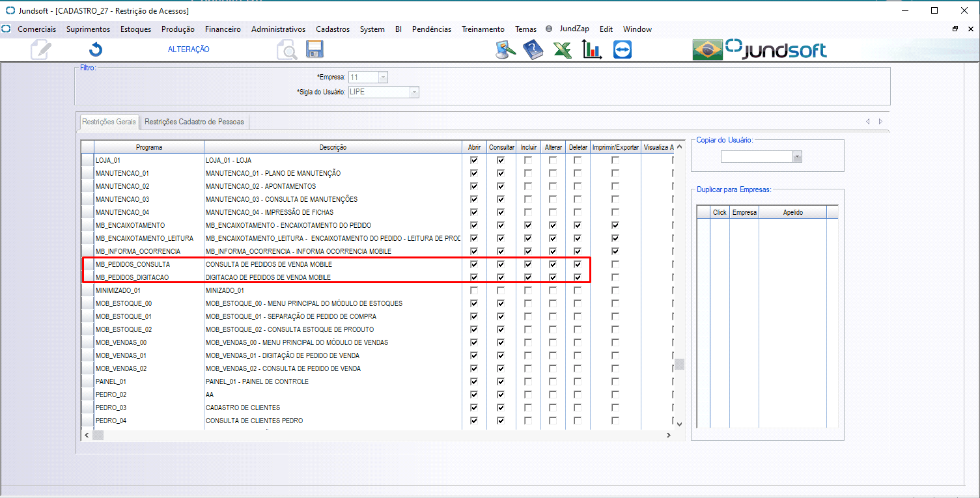
Task: Click the Jundsoft app icon in menu bar
Action: pyautogui.click(x=7, y=29)
